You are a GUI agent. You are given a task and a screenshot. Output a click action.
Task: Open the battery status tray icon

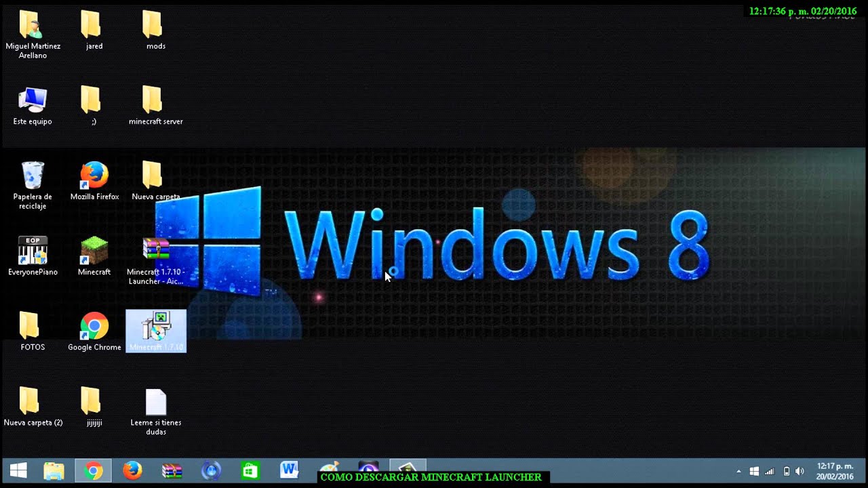click(786, 472)
